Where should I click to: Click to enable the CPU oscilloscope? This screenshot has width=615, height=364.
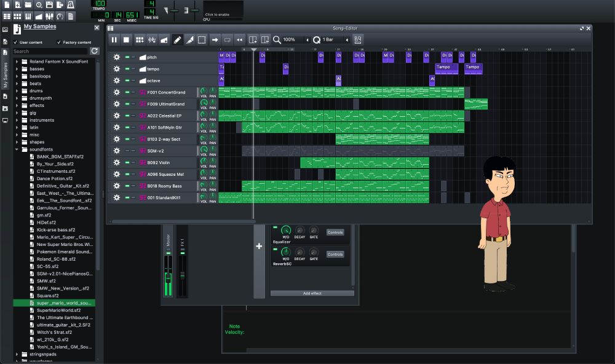point(223,10)
